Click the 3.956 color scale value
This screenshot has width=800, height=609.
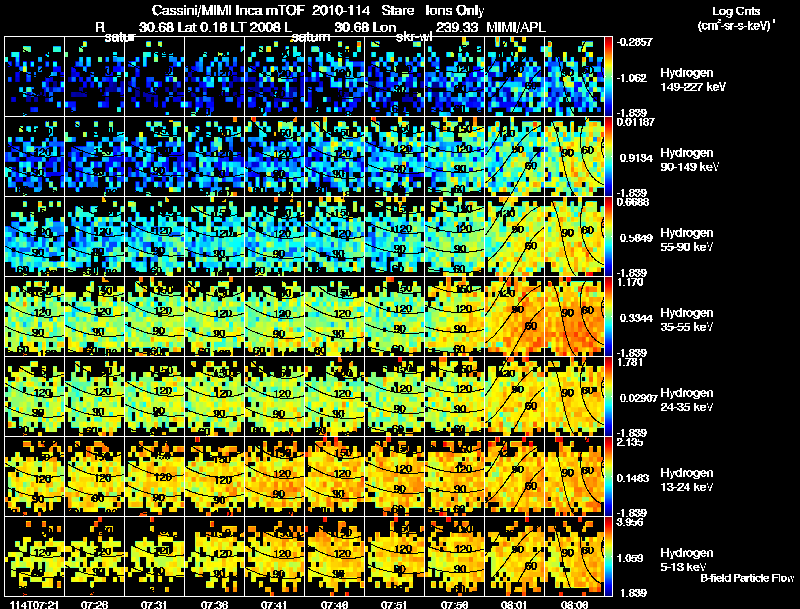tap(630, 523)
